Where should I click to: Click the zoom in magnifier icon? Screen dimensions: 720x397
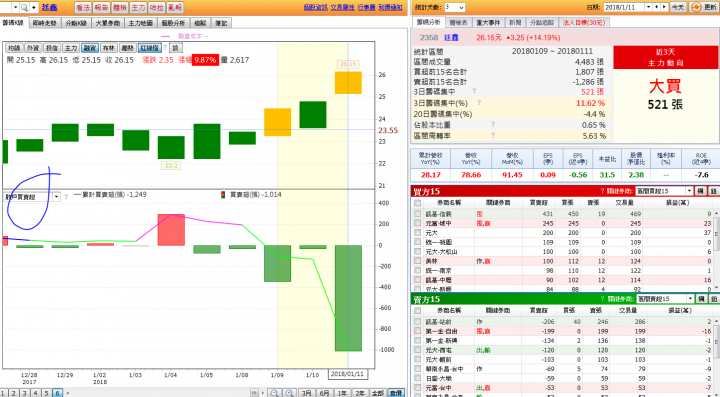click(x=289, y=393)
